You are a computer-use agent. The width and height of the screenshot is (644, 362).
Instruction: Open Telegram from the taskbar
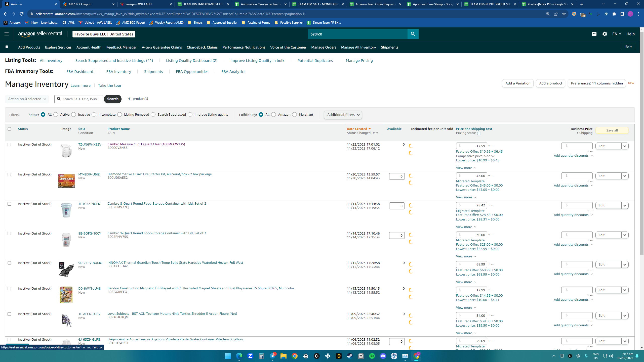pyautogui.click(x=273, y=356)
